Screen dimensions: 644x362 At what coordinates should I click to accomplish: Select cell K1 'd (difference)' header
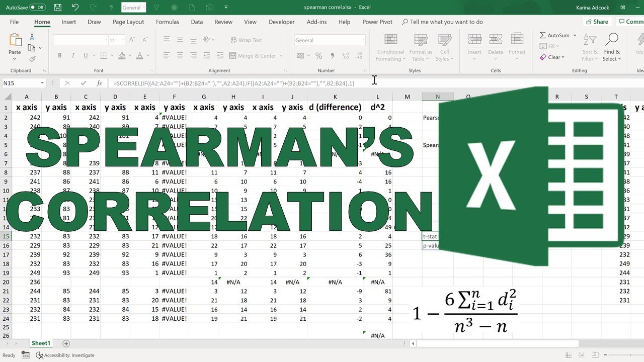(x=335, y=107)
